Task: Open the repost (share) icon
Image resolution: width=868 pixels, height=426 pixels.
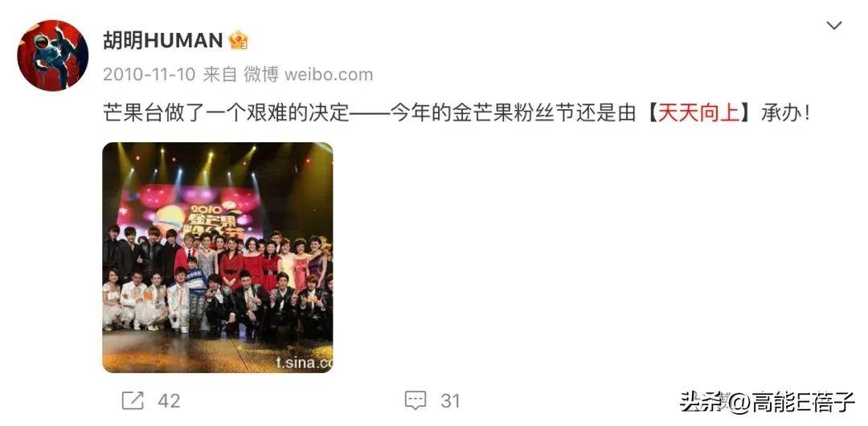Action: coord(133,400)
